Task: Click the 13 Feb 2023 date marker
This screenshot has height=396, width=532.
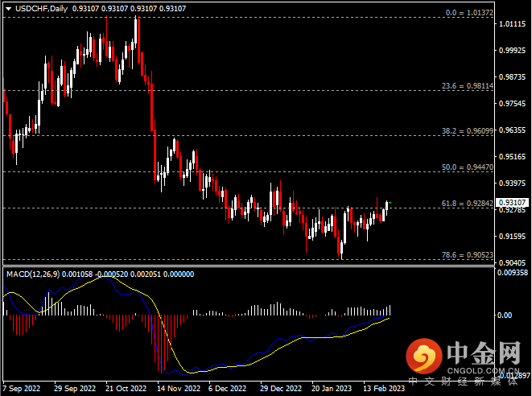Action: 385,386
